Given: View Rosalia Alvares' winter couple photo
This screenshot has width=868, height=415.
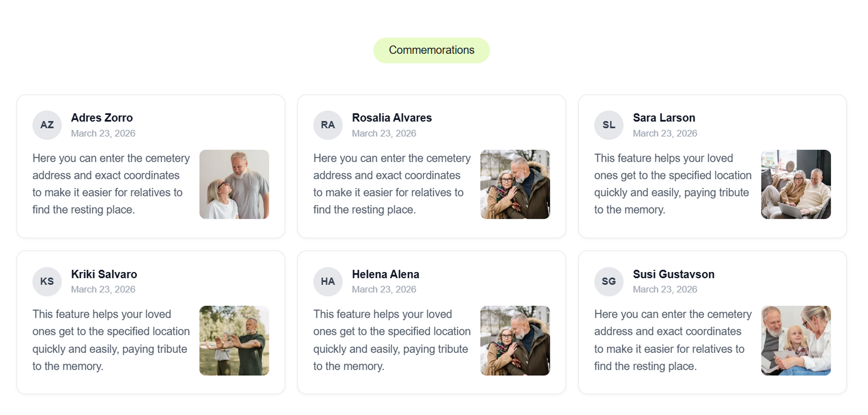Looking at the screenshot, I should tap(515, 185).
